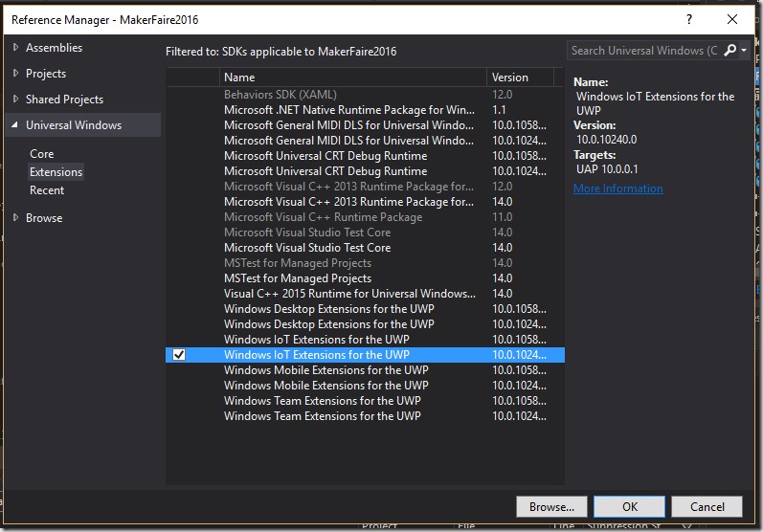This screenshot has width=763, height=532.
Task: Open the More Information link
Action: pyautogui.click(x=618, y=188)
